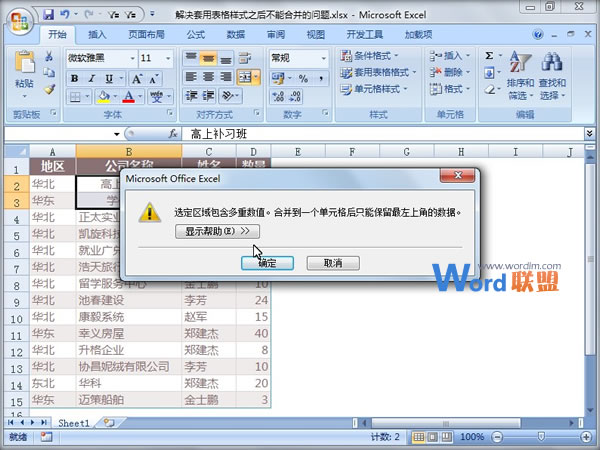Apply percent style
The image size is (600, 450).
click(303, 78)
